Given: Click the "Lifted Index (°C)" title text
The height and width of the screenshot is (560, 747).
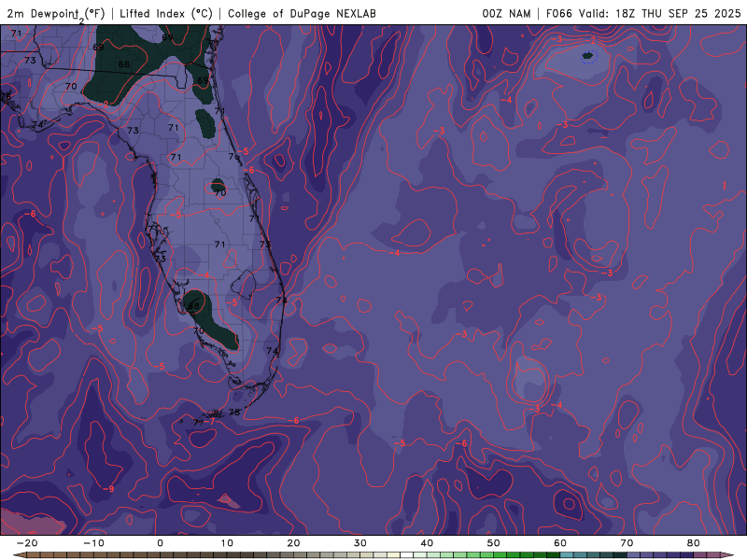Looking at the screenshot, I should (x=166, y=13).
